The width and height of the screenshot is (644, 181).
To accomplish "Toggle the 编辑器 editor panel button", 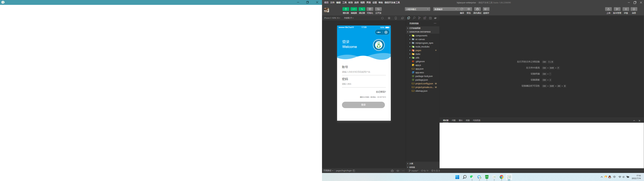I will [x=354, y=9].
